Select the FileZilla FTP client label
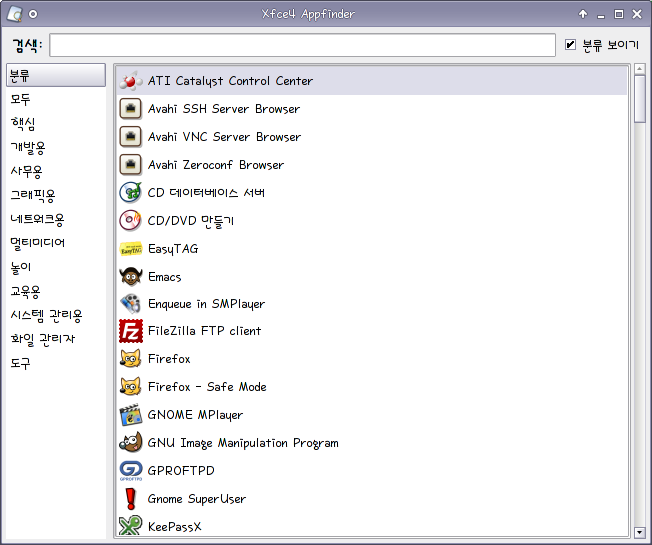The height and width of the screenshot is (545, 652). (205, 331)
